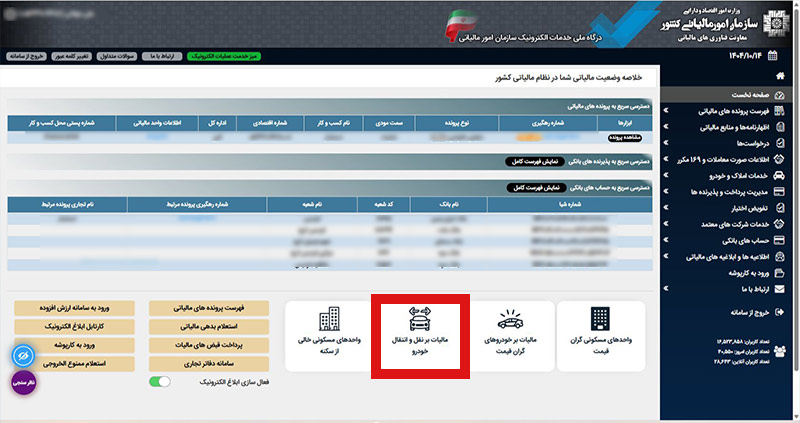The image size is (800, 423).
Task: Open the واحدهای مسکونی گران قیمت building tile
Action: (x=601, y=336)
